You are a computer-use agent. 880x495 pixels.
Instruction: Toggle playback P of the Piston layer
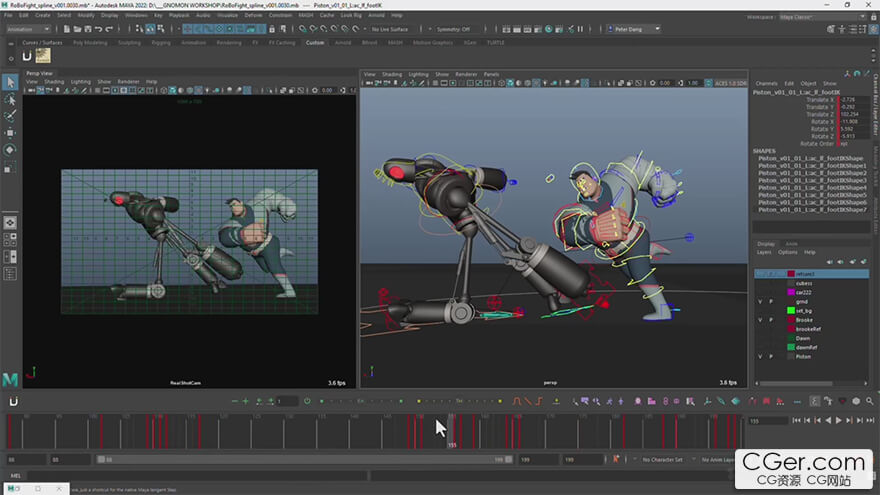coord(771,356)
